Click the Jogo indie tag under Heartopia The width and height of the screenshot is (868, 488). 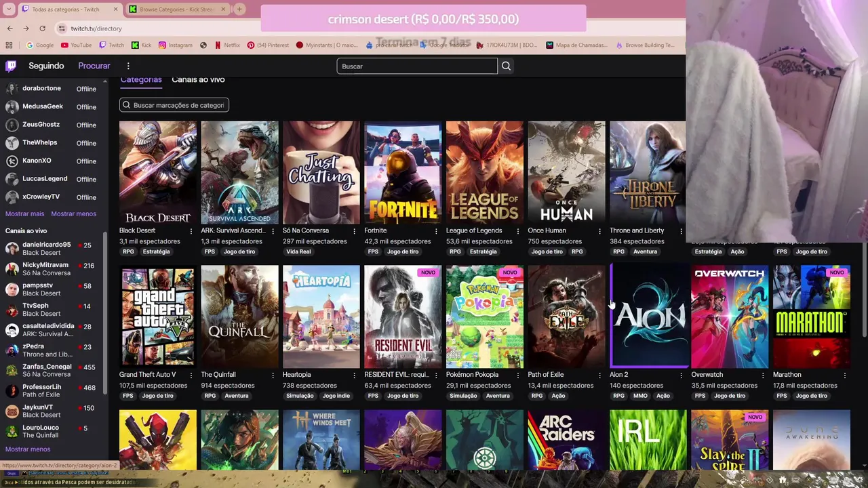point(336,396)
